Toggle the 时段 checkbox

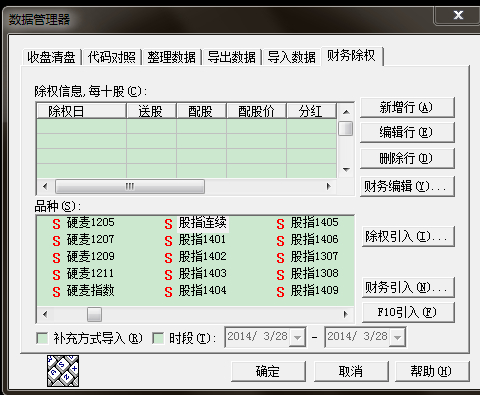coord(158,338)
